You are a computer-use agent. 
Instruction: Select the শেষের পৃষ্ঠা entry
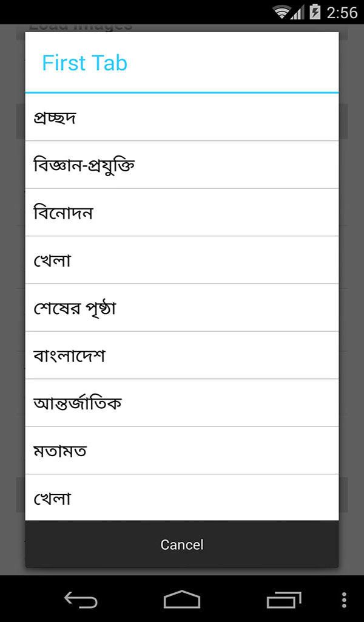tap(181, 307)
